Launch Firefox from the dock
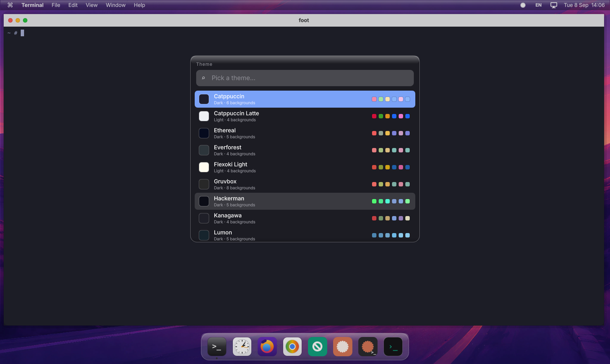The width and height of the screenshot is (610, 364). (267, 347)
